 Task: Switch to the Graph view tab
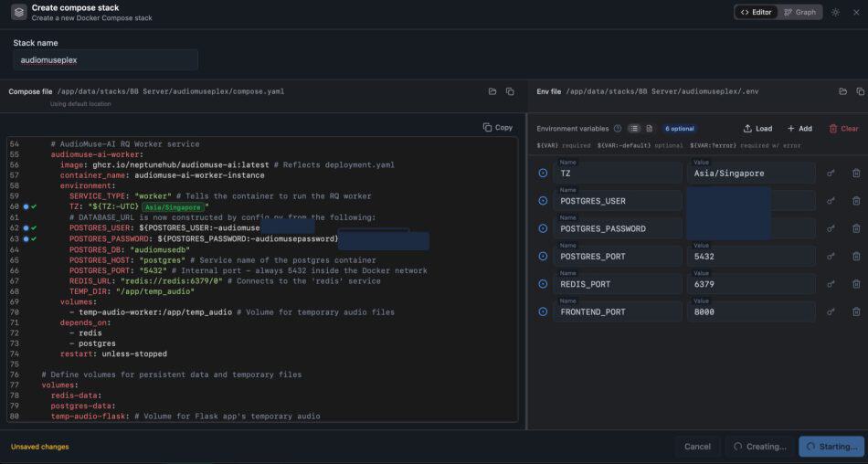[x=799, y=12]
